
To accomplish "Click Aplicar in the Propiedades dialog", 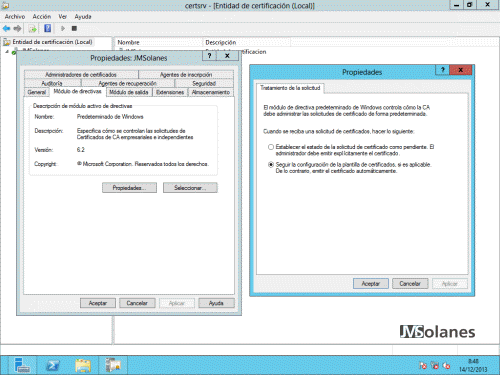I will point(450,284).
